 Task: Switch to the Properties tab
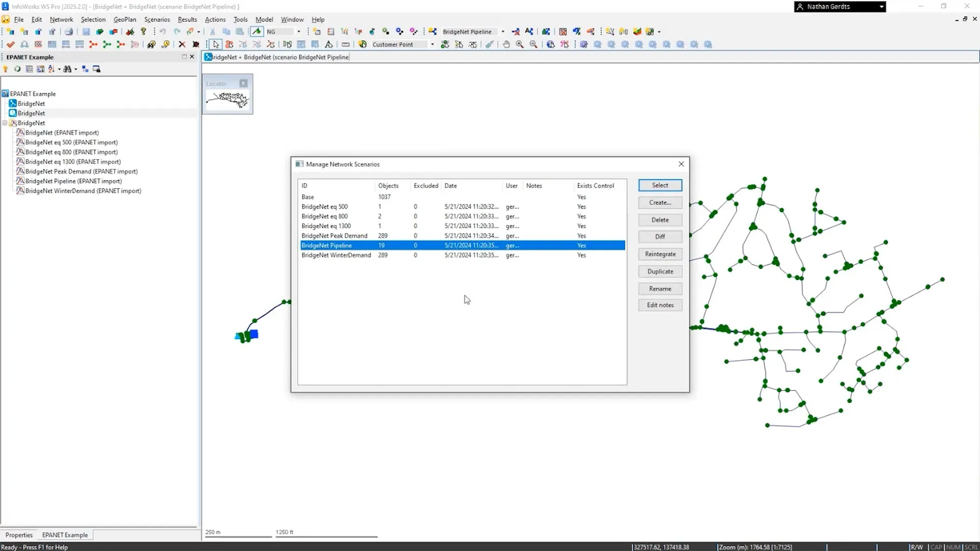19,535
